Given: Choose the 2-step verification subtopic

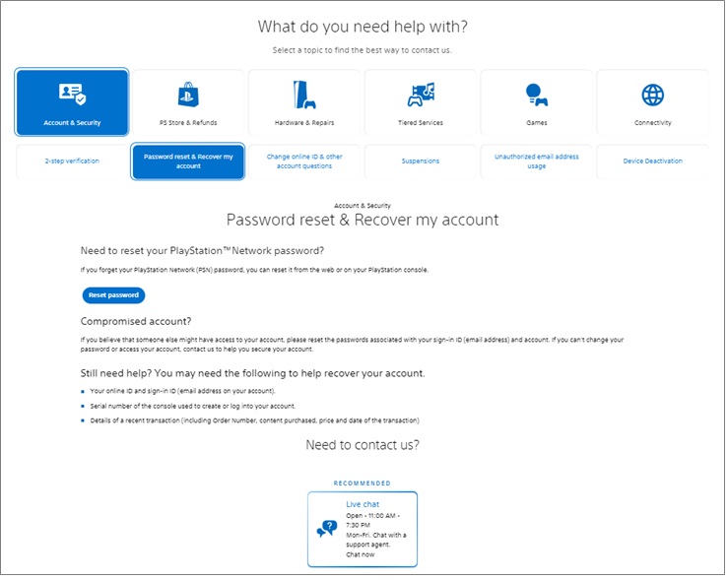Looking at the screenshot, I should (x=72, y=161).
